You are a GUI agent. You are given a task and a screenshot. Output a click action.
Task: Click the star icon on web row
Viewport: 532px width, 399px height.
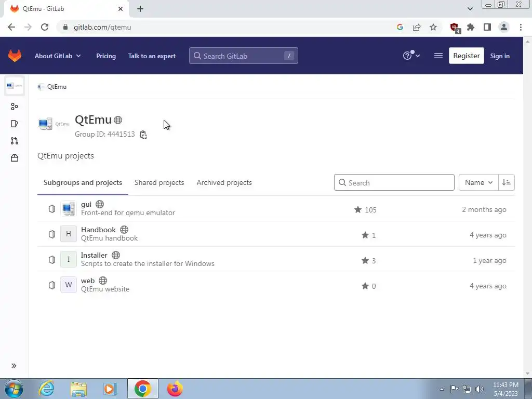[365, 286]
